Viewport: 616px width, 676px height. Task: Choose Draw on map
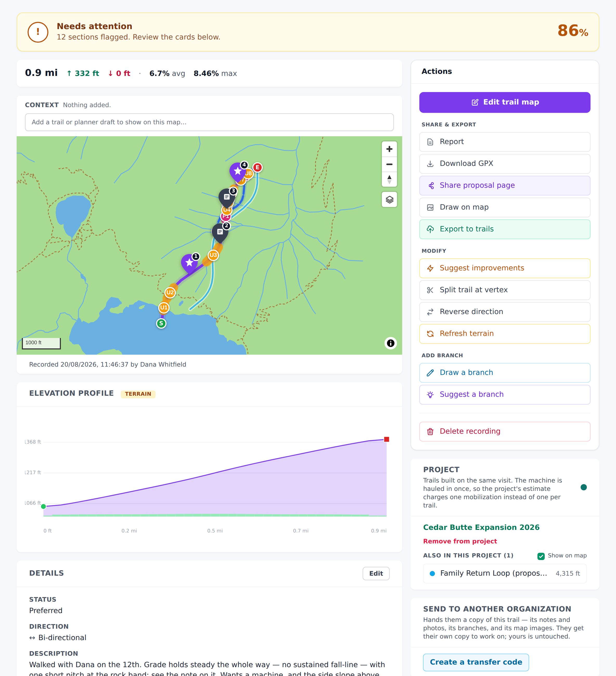tap(505, 207)
